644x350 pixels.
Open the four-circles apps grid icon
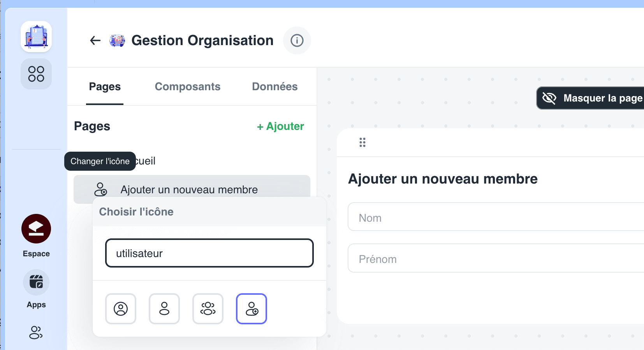click(x=36, y=74)
